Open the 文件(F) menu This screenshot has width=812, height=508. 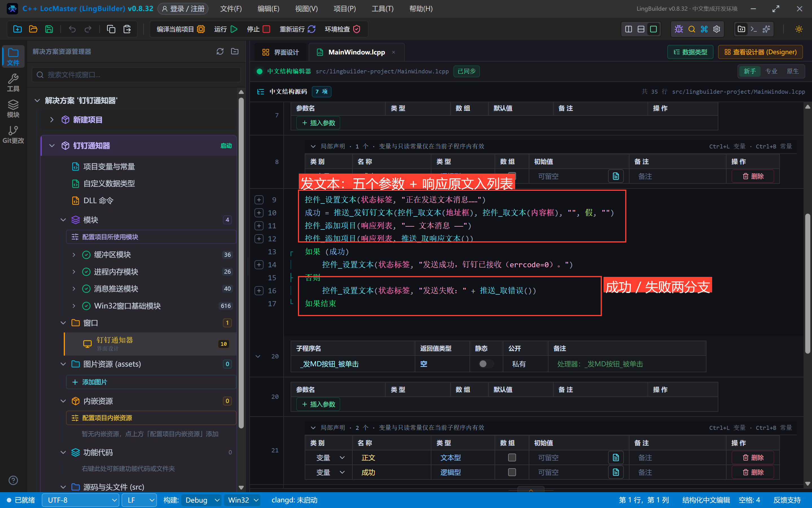231,9
